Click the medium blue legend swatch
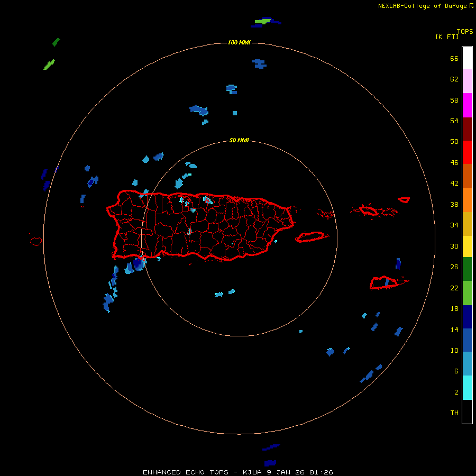This screenshot has height=476, width=476. click(x=467, y=340)
